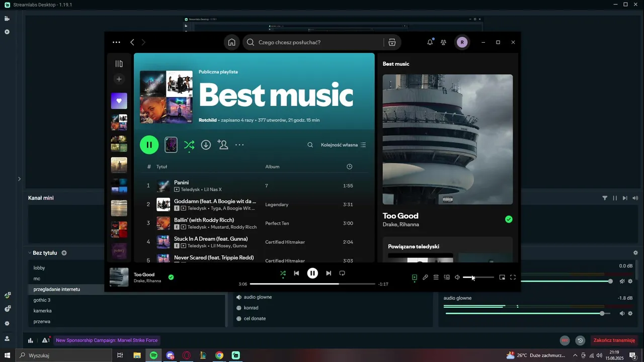Skip to next track
The image size is (644, 362).
[x=329, y=273]
